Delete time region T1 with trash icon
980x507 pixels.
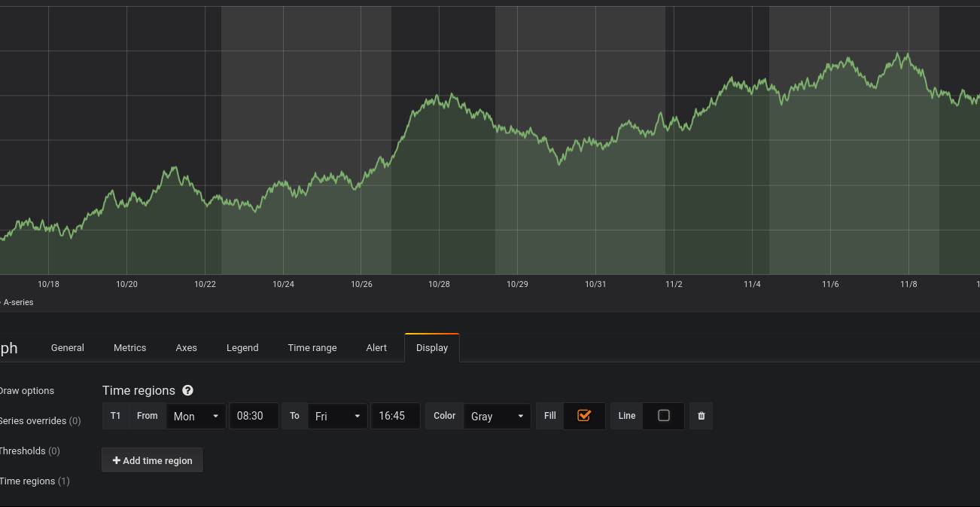pos(702,416)
